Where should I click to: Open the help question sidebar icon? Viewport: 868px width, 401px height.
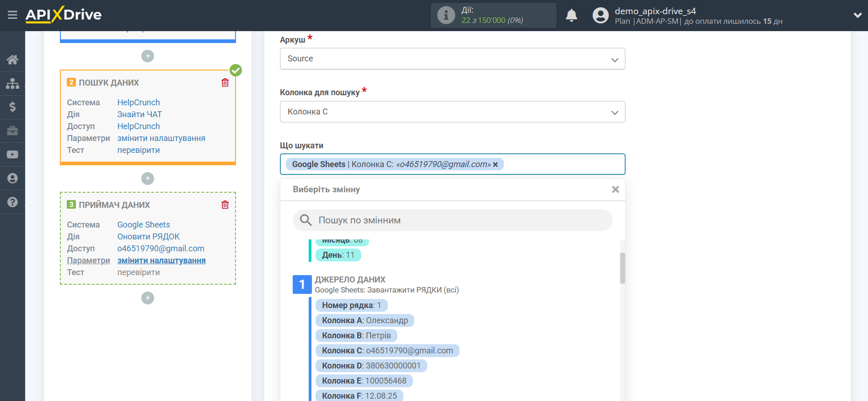click(12, 202)
